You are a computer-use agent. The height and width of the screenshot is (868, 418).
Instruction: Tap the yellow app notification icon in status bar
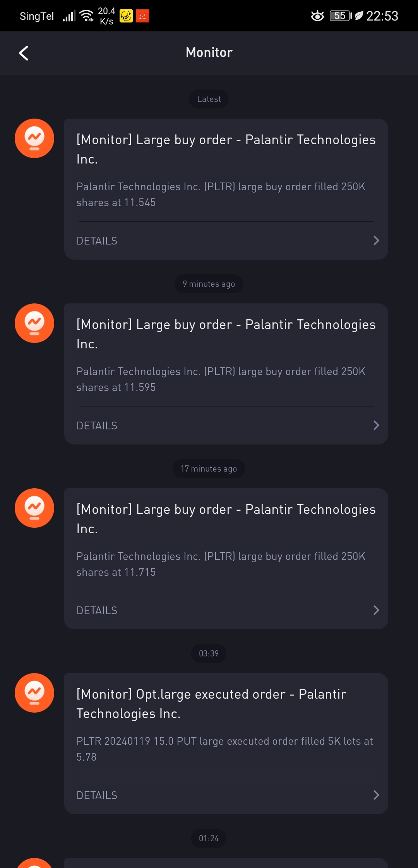[126, 16]
